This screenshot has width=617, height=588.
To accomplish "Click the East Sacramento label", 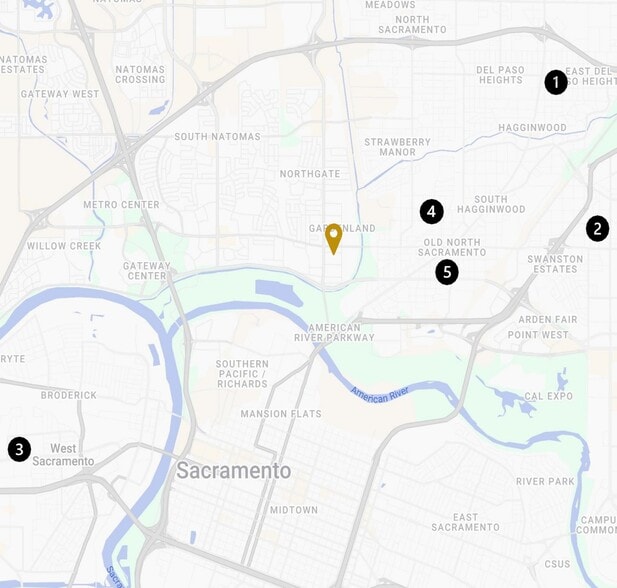I will (466, 522).
